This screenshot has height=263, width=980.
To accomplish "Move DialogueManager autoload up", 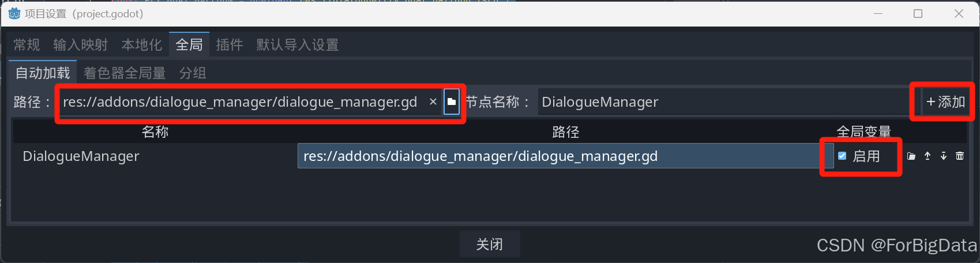I will coord(928,156).
